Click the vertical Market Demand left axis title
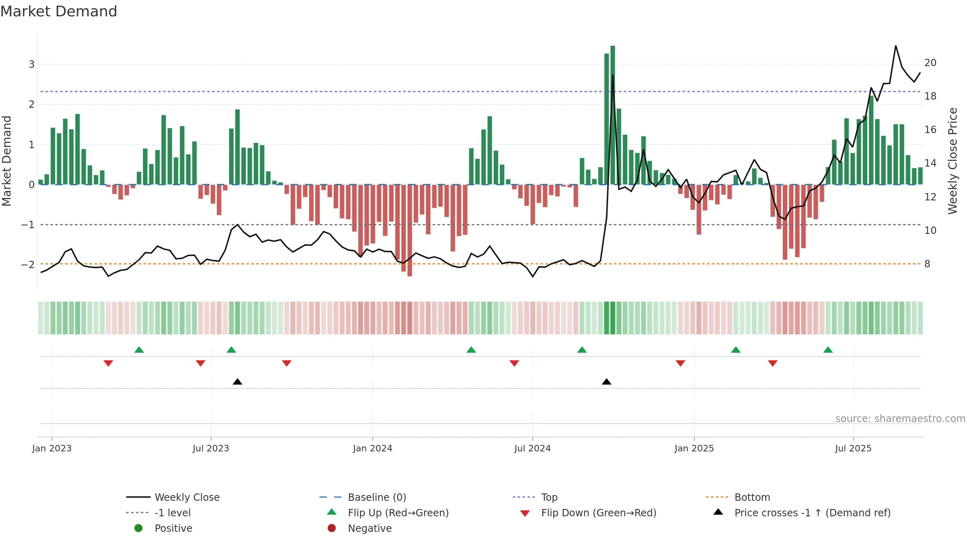 (x=7, y=161)
